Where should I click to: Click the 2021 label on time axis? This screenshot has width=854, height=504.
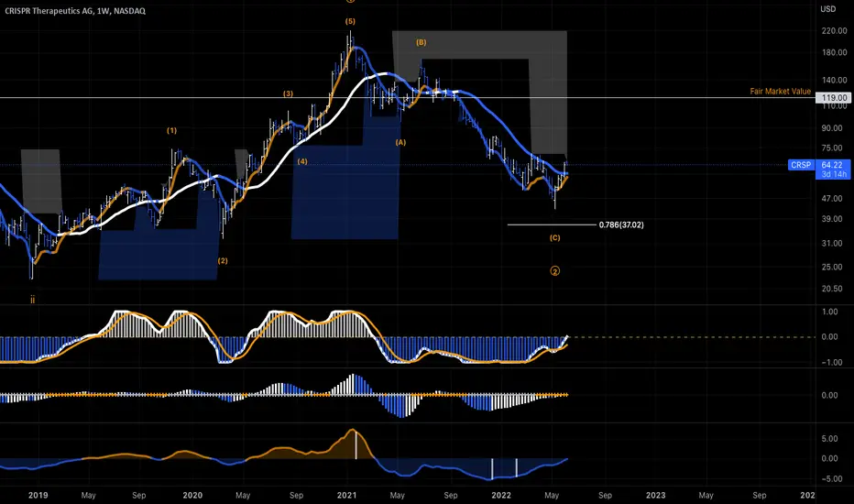[x=346, y=495]
